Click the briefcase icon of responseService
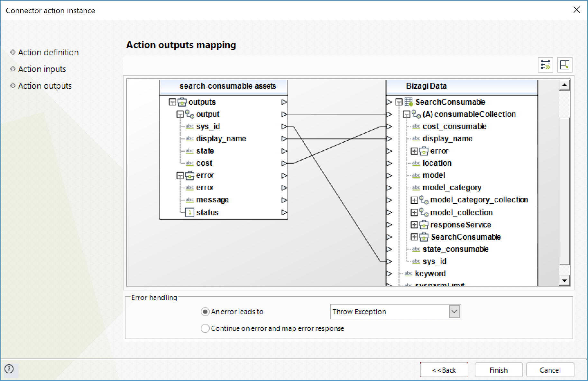Screen dimensions: 588x381 (424, 225)
